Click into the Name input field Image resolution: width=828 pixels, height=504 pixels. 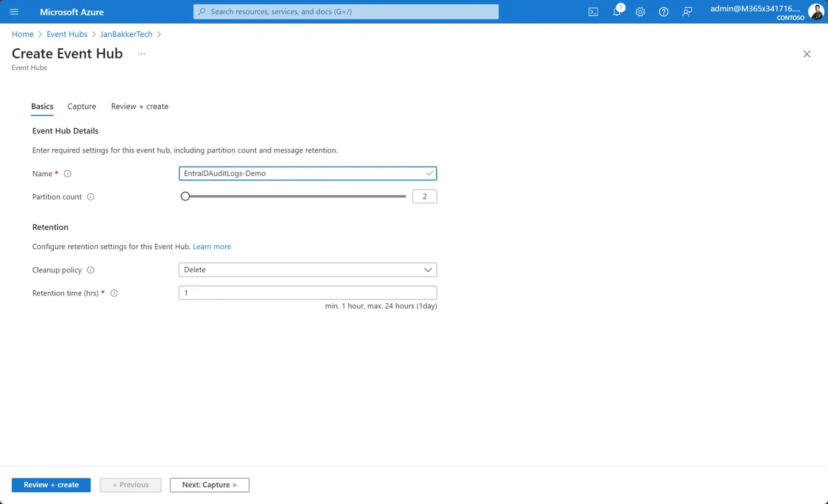pos(308,174)
